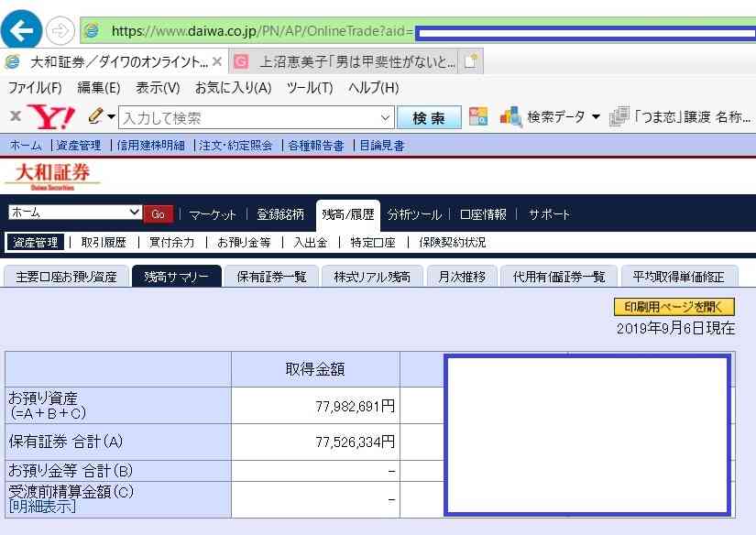
Task: Select the 残高/履歴 navigation tab
Action: [348, 215]
